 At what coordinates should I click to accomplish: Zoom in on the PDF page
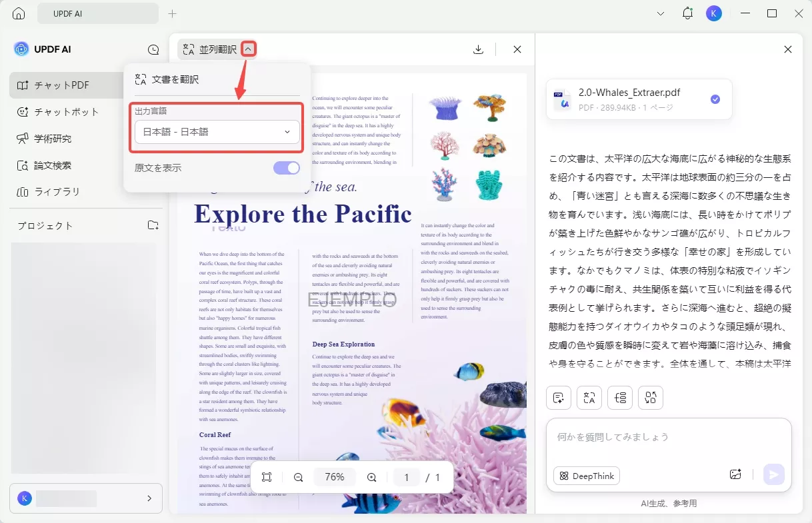tap(371, 477)
